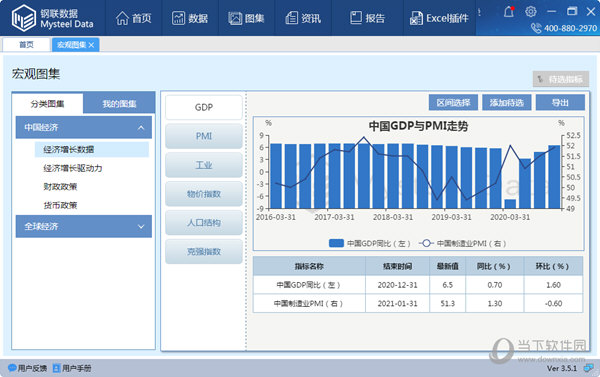This screenshot has height=377, width=600.
Task: Select the 我的图集 tab
Action: pyautogui.click(x=119, y=104)
